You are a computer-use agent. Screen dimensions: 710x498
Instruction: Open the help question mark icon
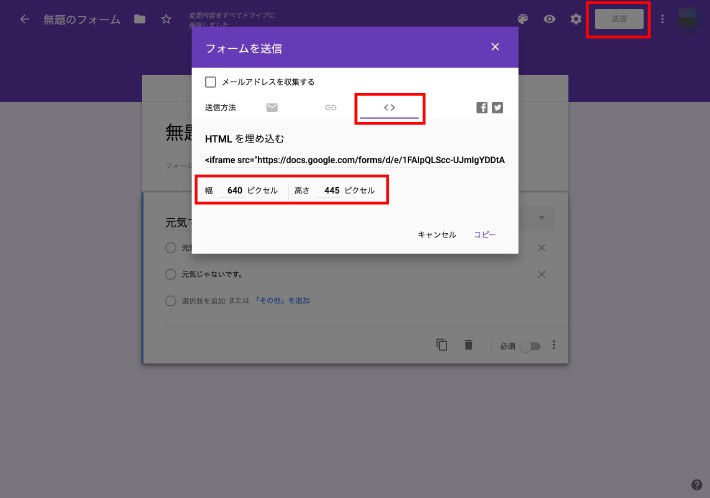click(x=697, y=484)
